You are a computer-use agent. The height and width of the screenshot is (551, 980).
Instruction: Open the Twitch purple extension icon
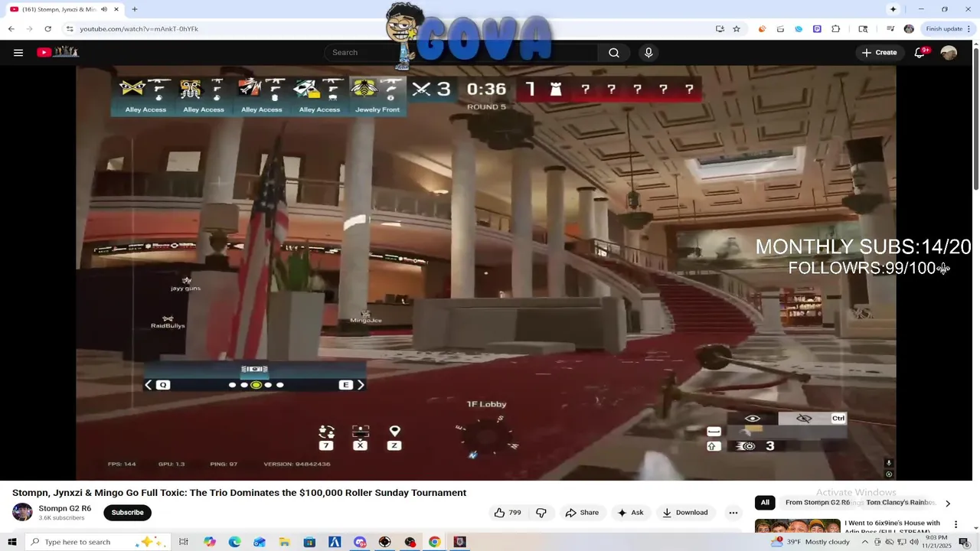[817, 29]
